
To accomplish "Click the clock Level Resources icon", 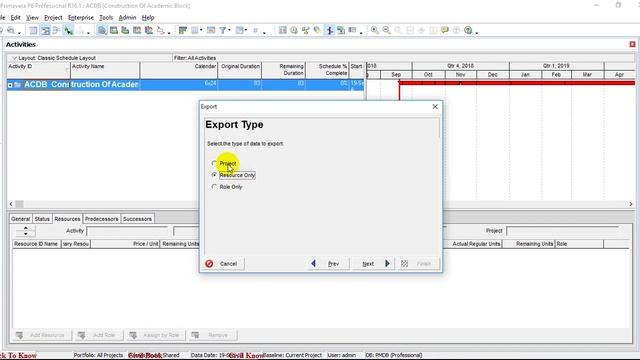I will 294,30.
